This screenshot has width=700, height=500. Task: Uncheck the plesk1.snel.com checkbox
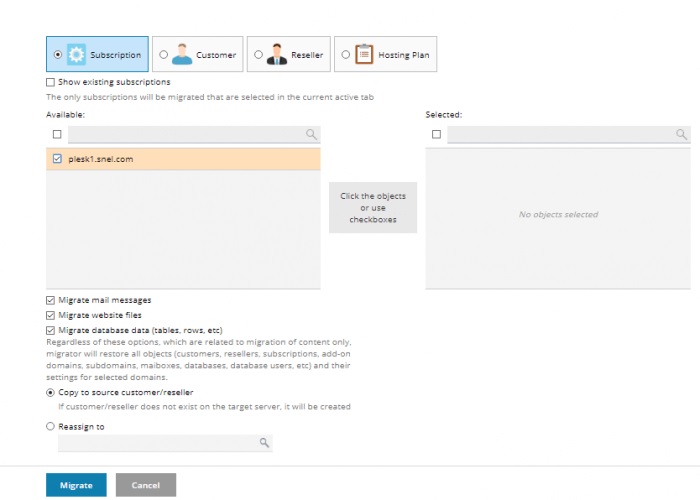click(x=57, y=158)
